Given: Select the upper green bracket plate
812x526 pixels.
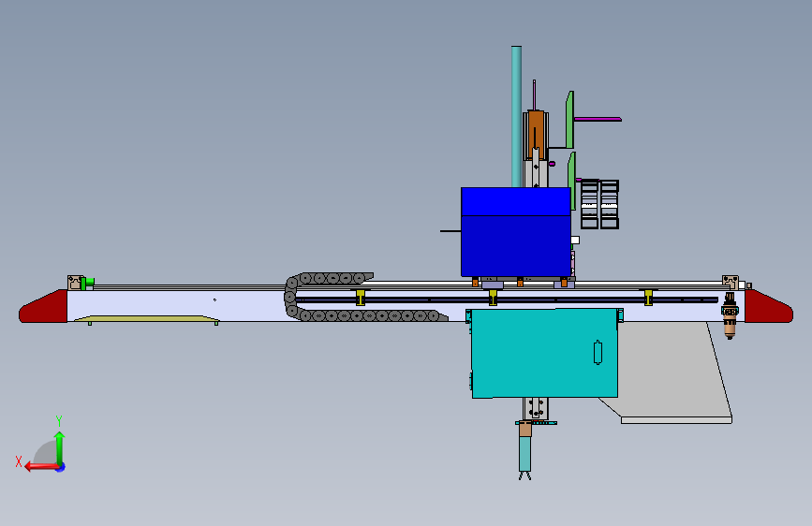Looking at the screenshot, I should click(x=569, y=120).
